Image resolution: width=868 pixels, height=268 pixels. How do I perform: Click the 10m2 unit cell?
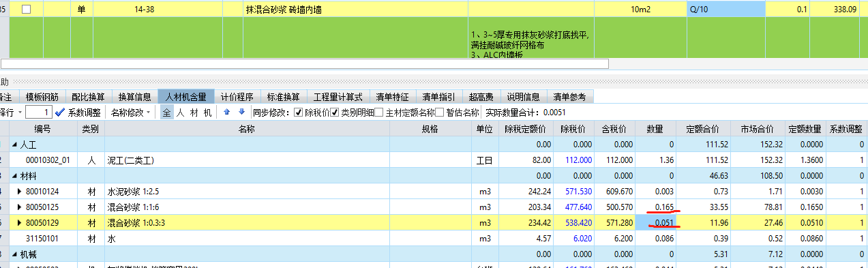640,10
